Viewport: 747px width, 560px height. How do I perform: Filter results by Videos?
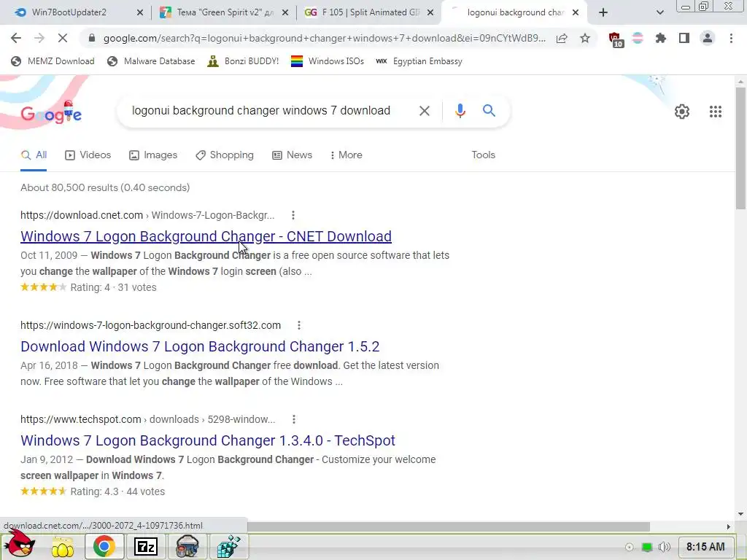(x=88, y=155)
